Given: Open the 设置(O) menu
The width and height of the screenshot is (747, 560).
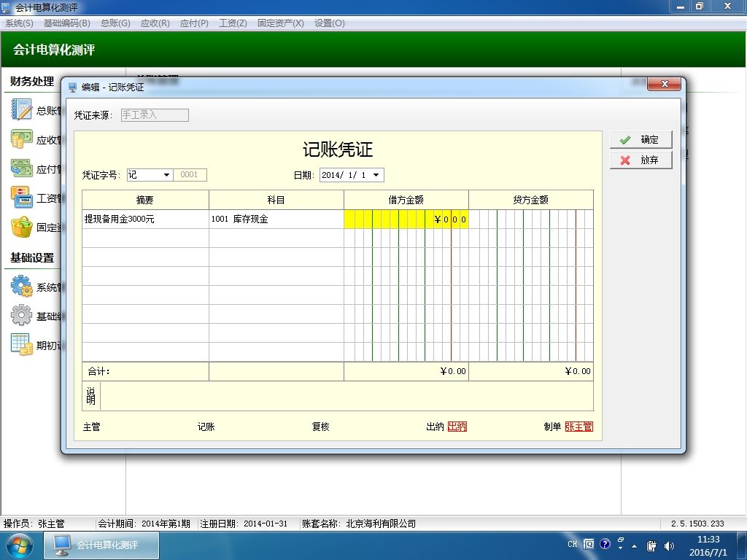Looking at the screenshot, I should coord(329,23).
